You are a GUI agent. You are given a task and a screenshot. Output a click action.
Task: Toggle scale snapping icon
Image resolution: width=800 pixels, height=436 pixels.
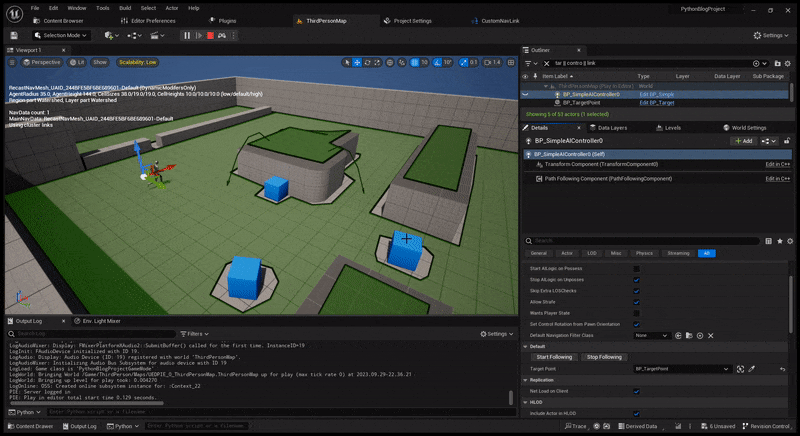coord(463,62)
